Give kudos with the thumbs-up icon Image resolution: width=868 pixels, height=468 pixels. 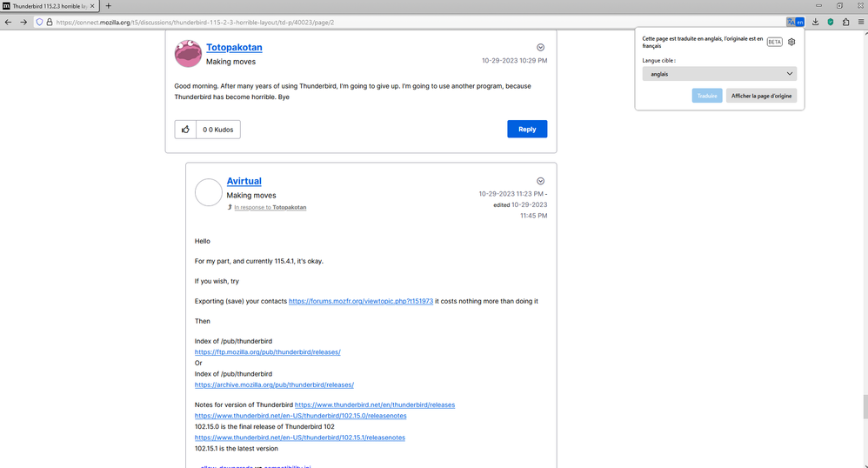[x=185, y=130]
